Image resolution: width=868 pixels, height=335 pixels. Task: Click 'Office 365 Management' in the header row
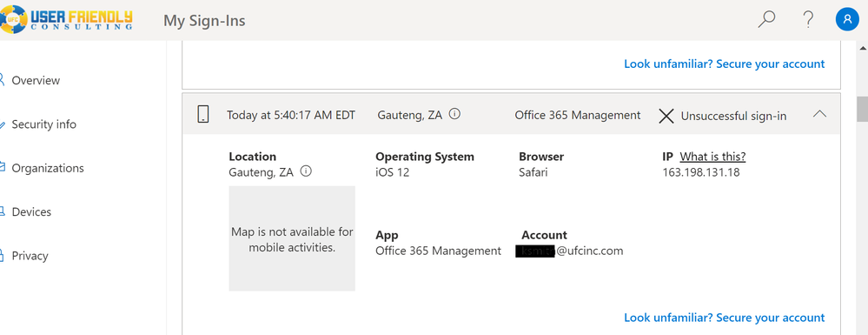coord(578,116)
